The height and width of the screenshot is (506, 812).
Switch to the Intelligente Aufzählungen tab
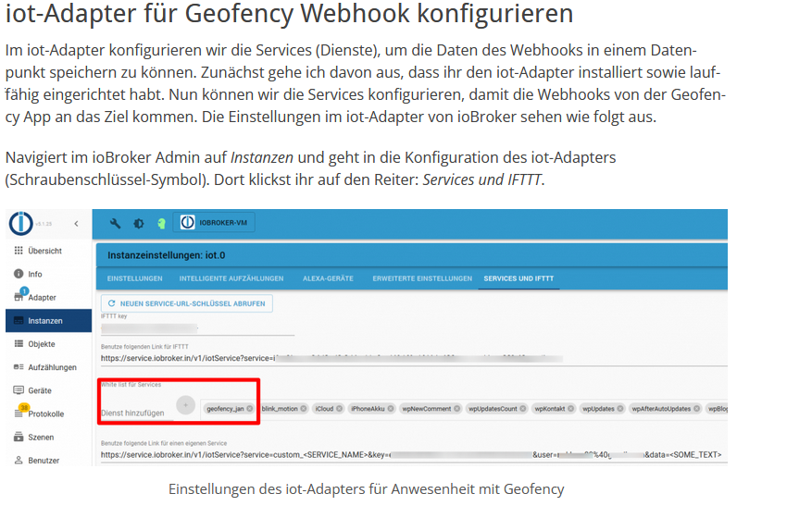[x=231, y=278]
